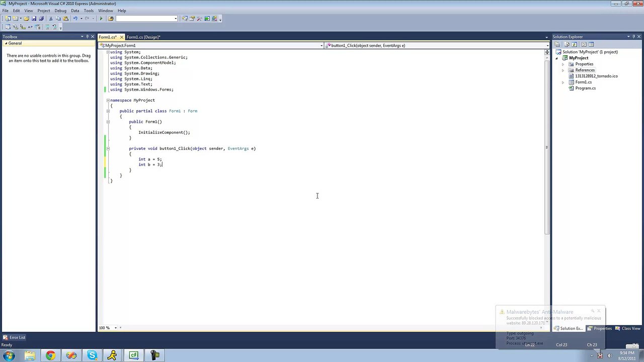Switch to the Form1.cs [Design] tab
Image resolution: width=644 pixels, height=362 pixels.
tap(143, 37)
